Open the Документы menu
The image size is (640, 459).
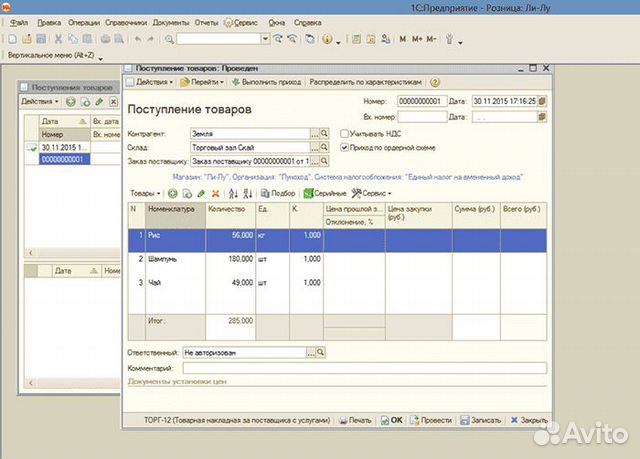pyautogui.click(x=171, y=23)
